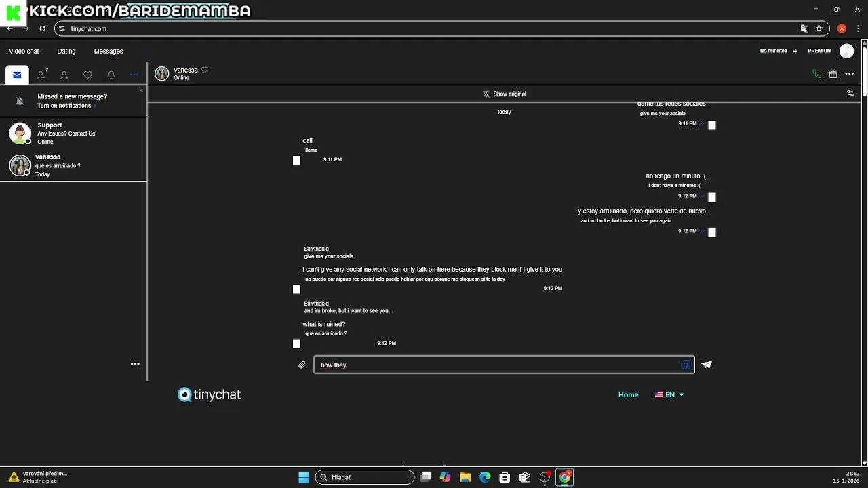Open File Explorer from the taskbar

(465, 477)
